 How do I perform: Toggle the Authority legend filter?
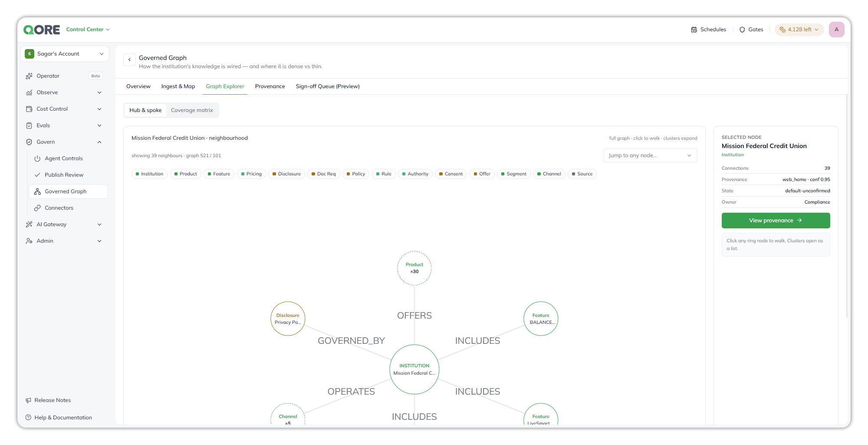click(415, 174)
